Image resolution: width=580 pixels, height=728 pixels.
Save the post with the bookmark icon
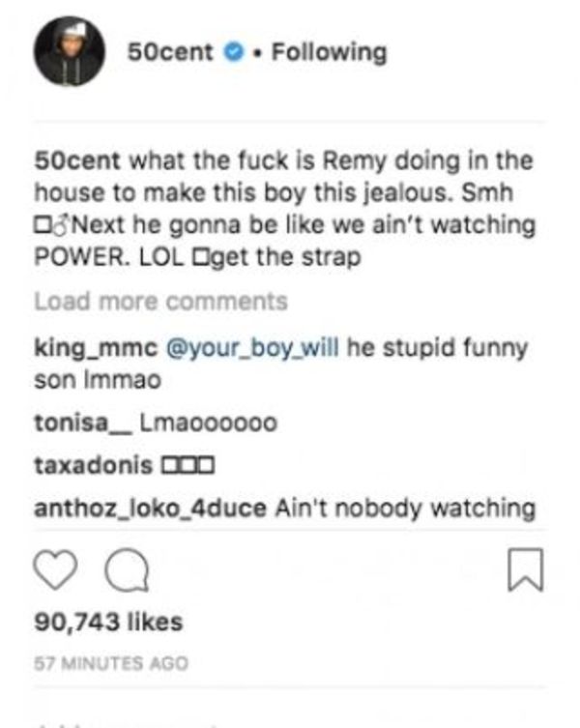tap(526, 569)
